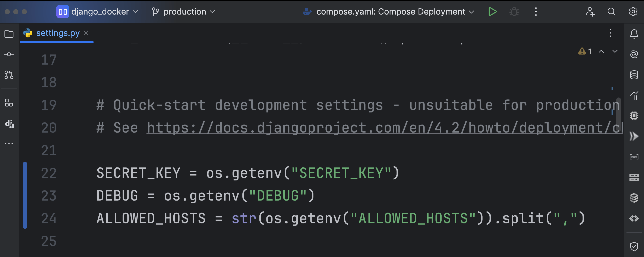Open the AI Assistant spiral icon
The image size is (644, 257).
click(x=634, y=54)
